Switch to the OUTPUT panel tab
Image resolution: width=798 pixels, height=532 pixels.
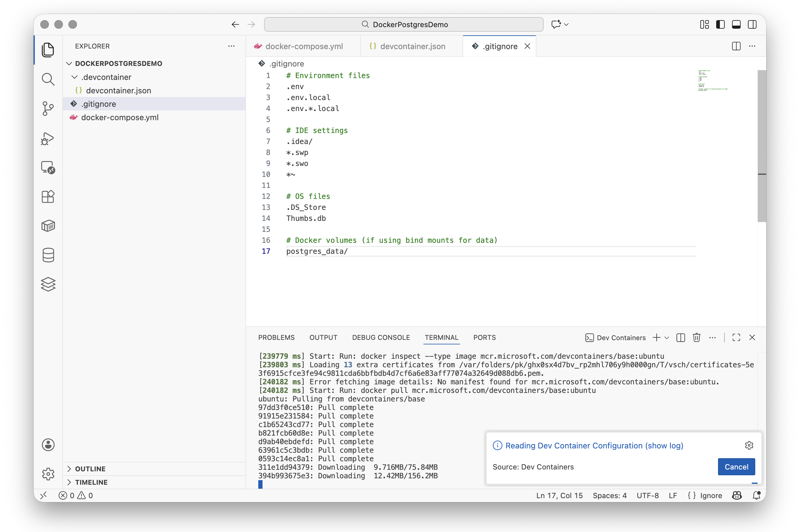(x=323, y=338)
